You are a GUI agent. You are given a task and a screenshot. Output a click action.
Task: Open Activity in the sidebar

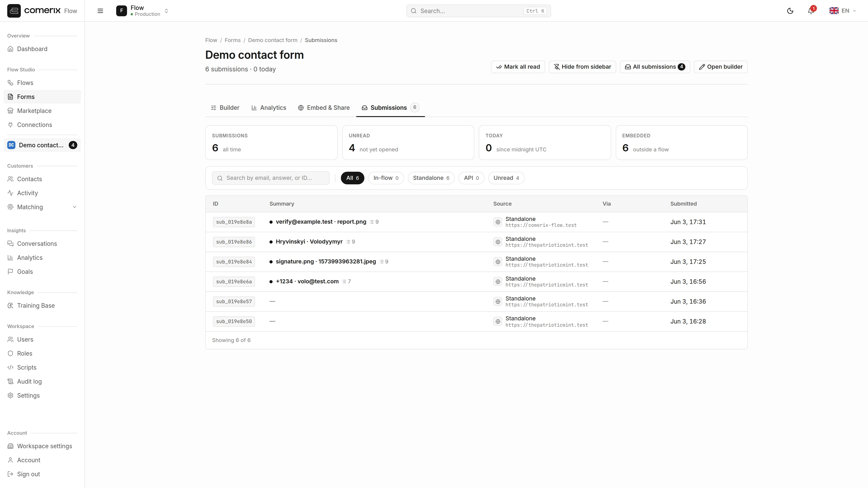point(42,193)
